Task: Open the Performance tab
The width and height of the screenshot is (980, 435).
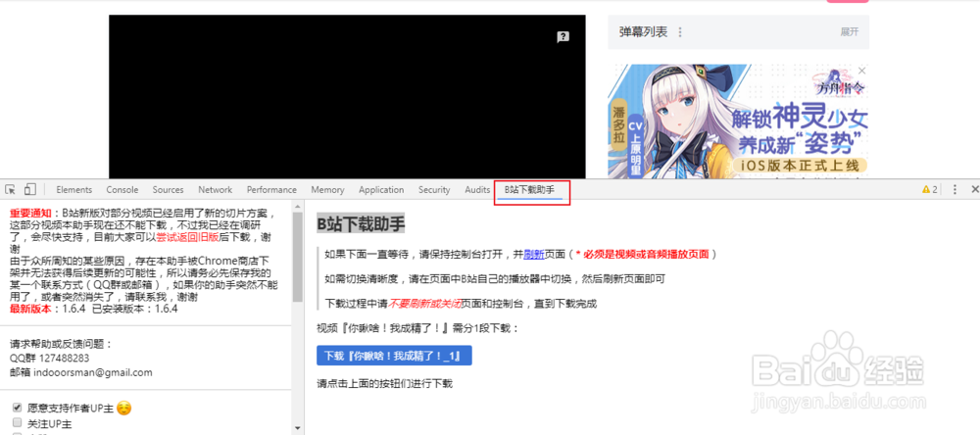Action: [x=271, y=190]
